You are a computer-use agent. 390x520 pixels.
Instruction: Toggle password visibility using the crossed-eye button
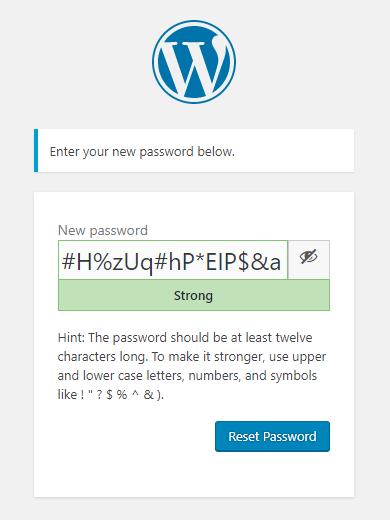pyautogui.click(x=309, y=260)
